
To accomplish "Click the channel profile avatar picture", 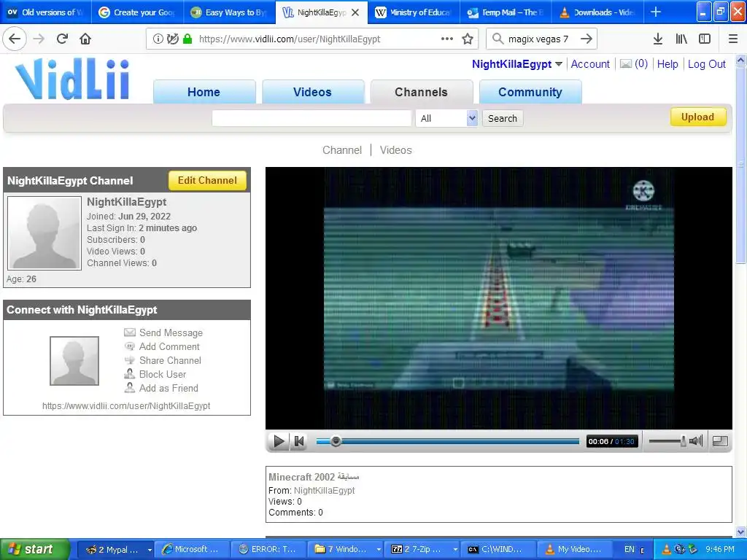I will click(x=44, y=233).
